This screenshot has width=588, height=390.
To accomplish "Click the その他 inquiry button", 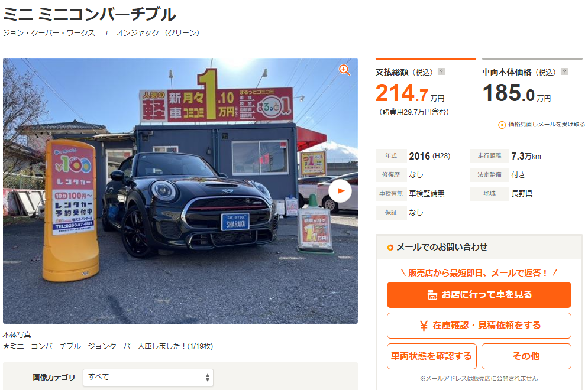I will (526, 356).
